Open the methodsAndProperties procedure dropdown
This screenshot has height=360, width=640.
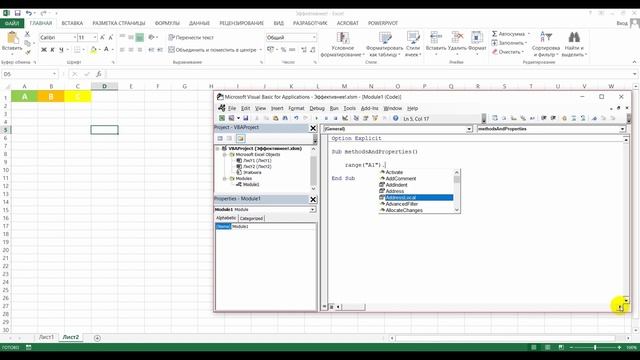click(622, 129)
